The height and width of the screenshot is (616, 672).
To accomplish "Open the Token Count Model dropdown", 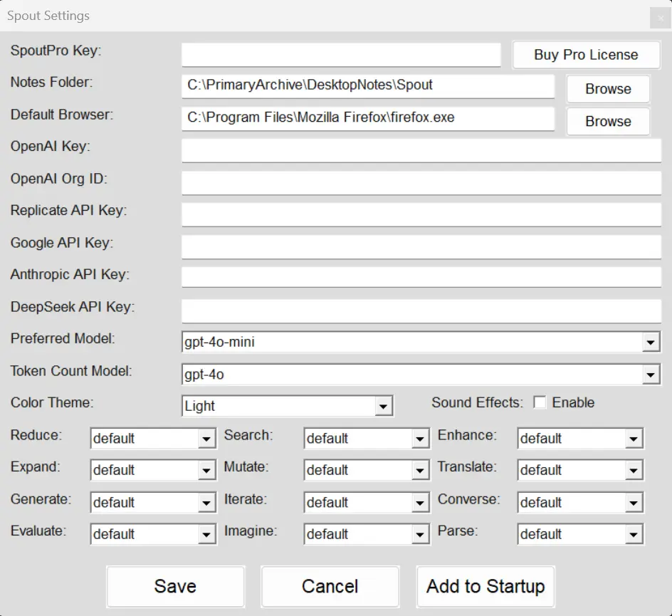I will point(421,375).
